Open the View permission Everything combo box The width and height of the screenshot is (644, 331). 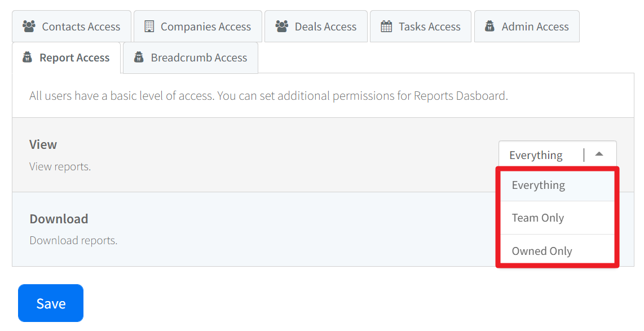click(x=536, y=155)
